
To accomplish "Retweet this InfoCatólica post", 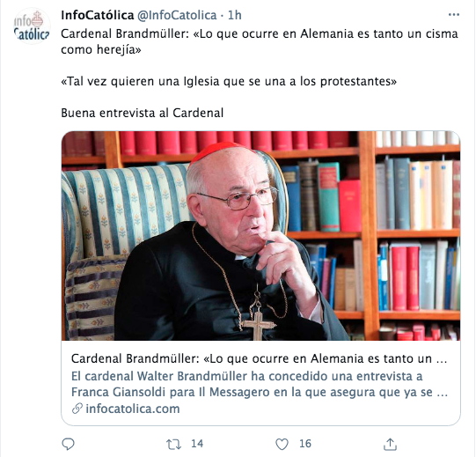I will click(x=173, y=445).
